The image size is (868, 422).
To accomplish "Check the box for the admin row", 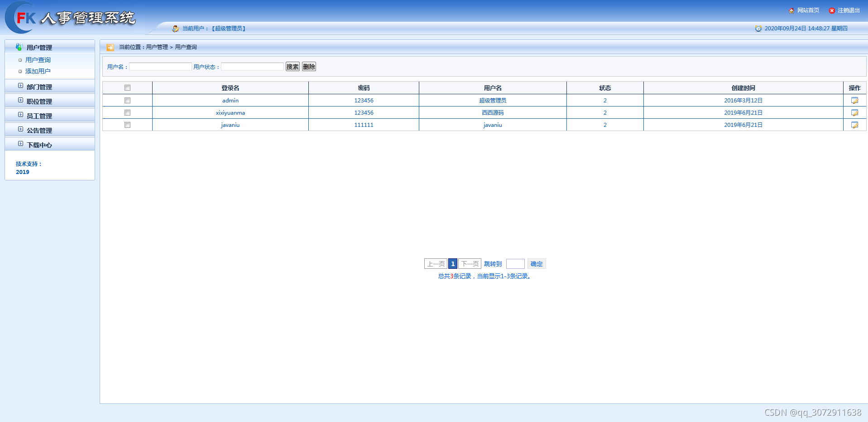I will click(x=127, y=100).
